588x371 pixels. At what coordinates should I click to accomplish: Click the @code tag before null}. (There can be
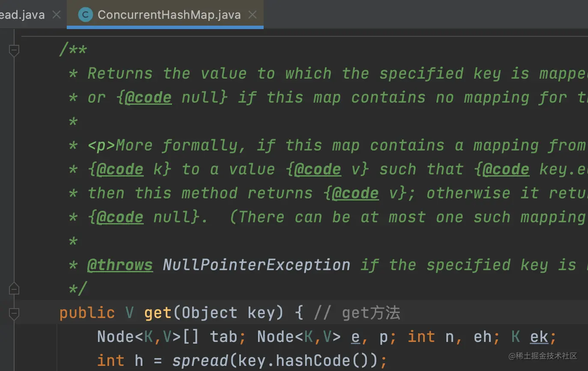(120, 217)
